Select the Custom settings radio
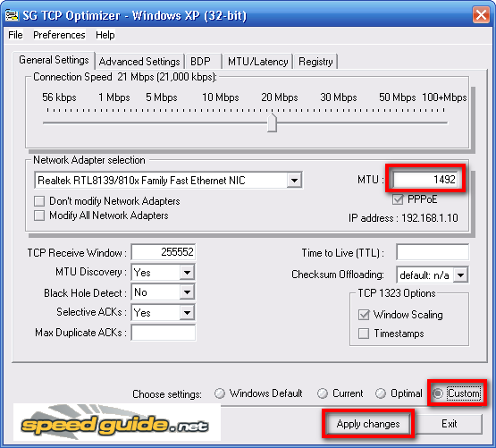Screen dimensions: 496x448 438,393
